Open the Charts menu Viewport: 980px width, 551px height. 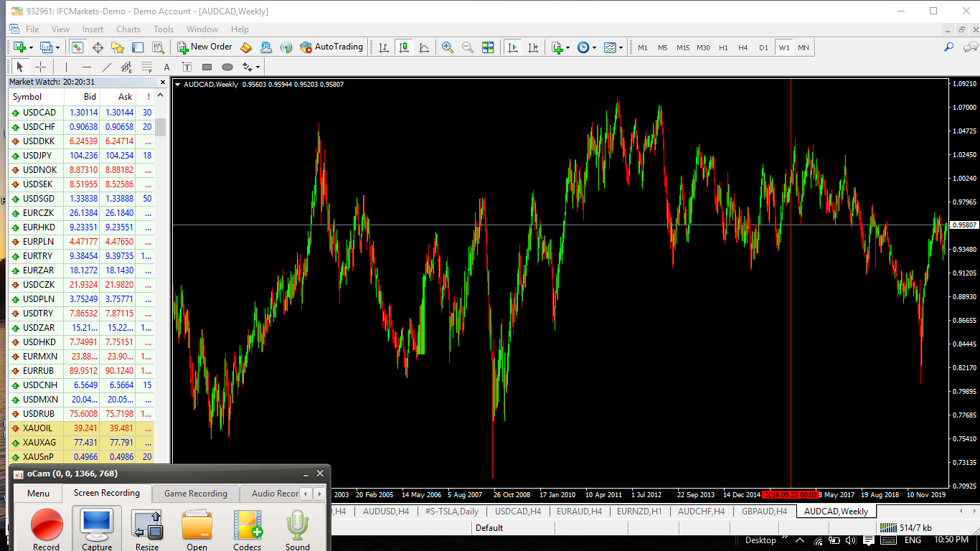coord(128,29)
